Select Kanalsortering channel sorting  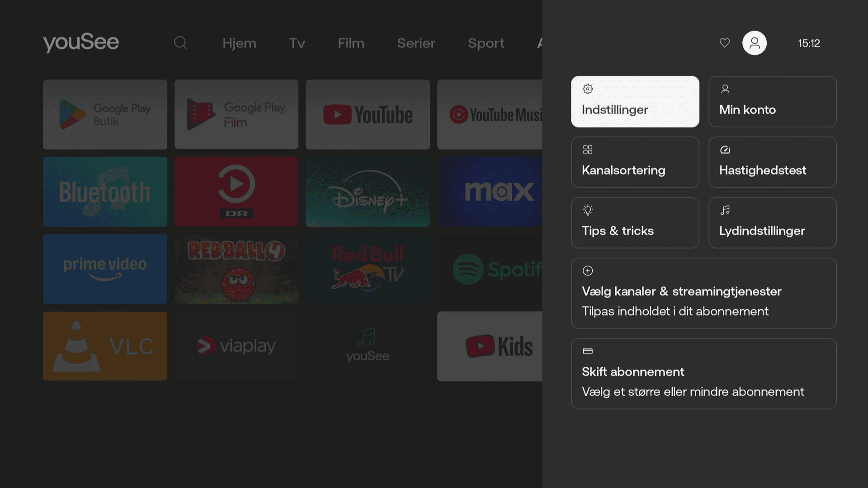pos(636,162)
